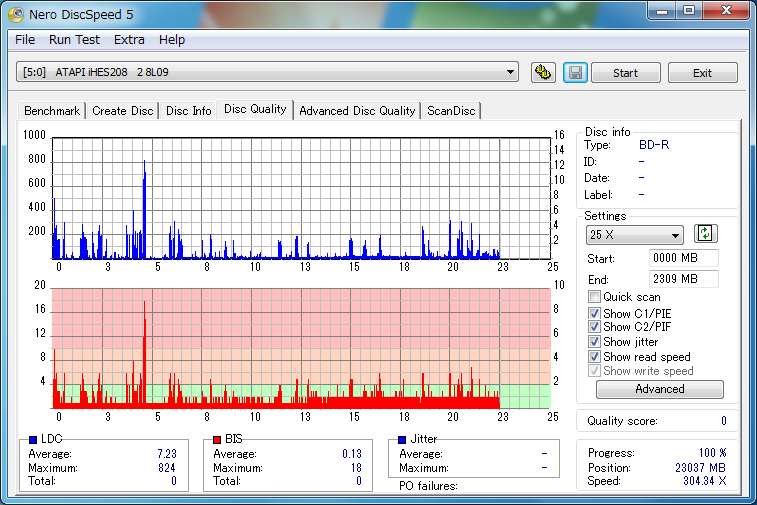Close the Nero DiscSpeed window
Viewport: 757px width, 505px height.
(x=727, y=11)
